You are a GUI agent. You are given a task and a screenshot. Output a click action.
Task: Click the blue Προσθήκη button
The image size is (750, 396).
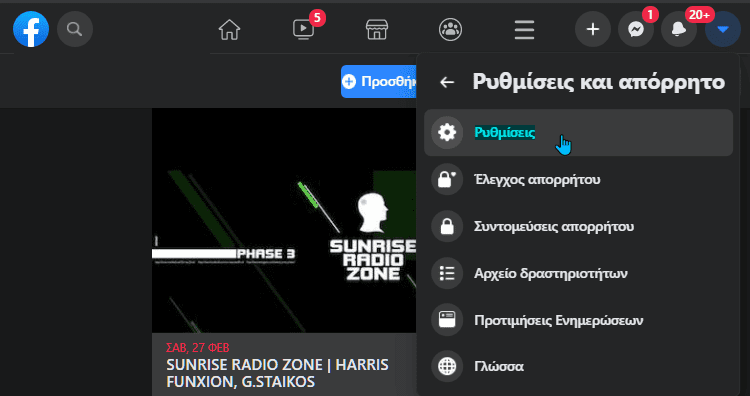coord(379,82)
